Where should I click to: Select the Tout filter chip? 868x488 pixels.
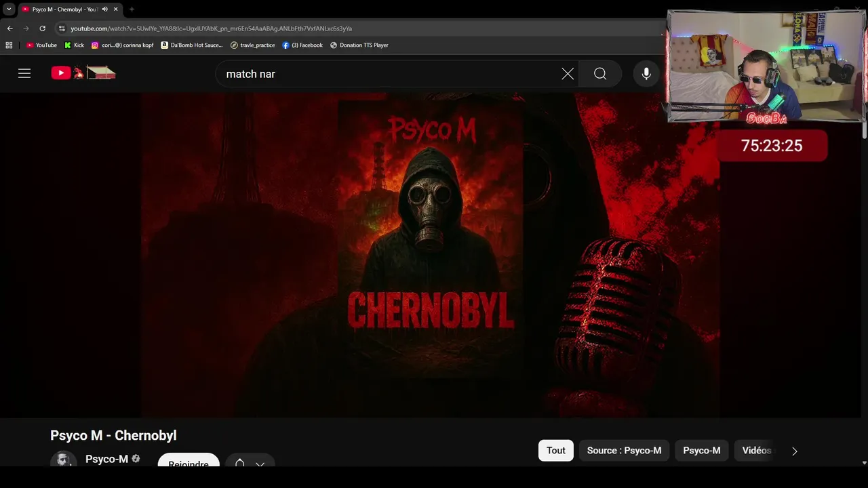coord(556,451)
